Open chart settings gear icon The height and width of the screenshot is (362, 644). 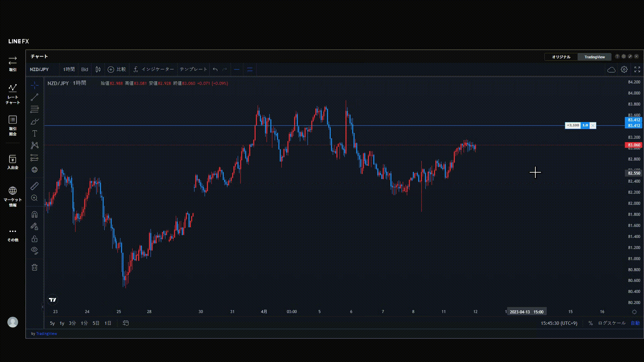click(x=624, y=69)
